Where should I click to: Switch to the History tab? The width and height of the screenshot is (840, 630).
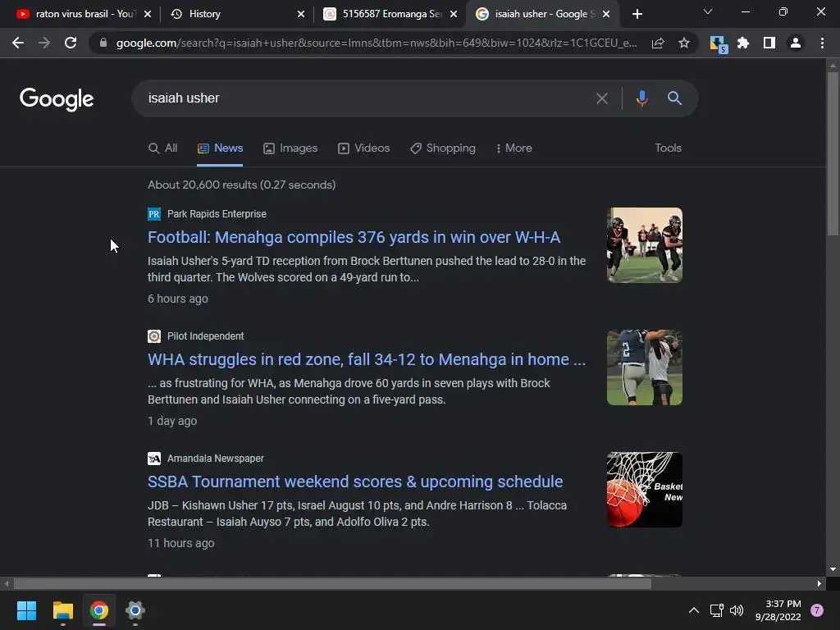[231, 14]
